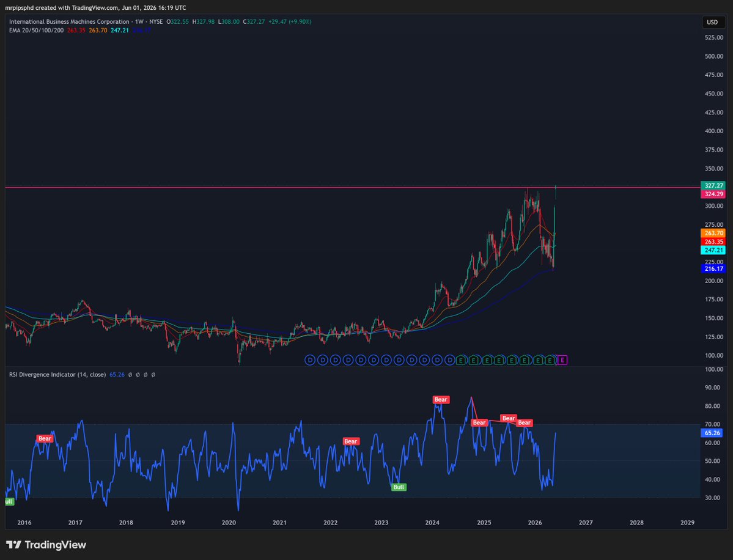Click the last green earnings E marker
The width and height of the screenshot is (733, 560).
click(551, 360)
